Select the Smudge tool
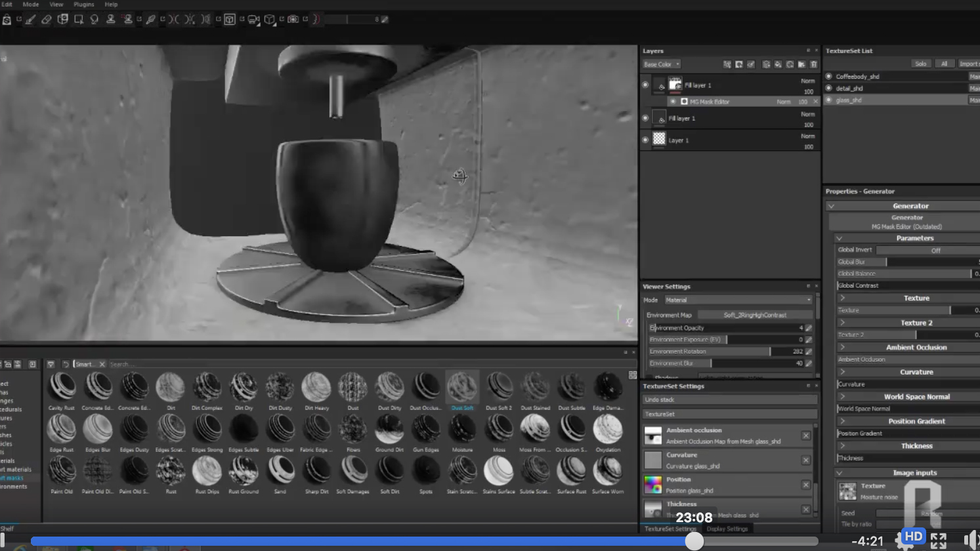The width and height of the screenshot is (980, 551). [95, 20]
